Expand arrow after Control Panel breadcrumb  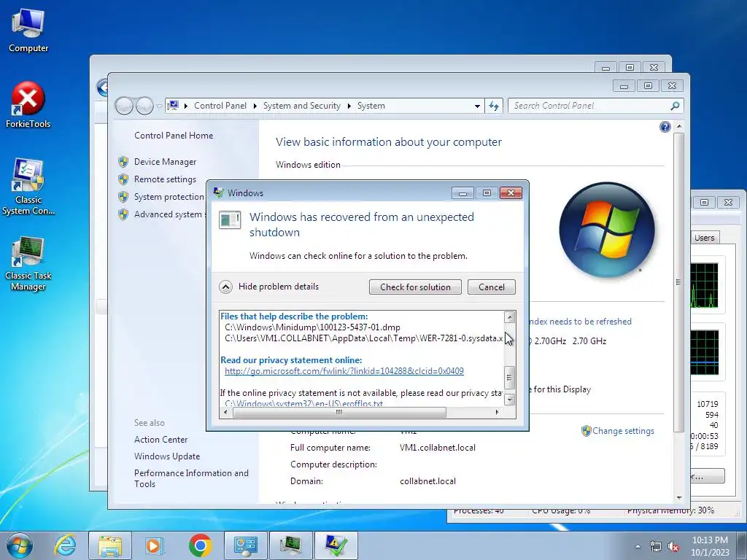255,106
